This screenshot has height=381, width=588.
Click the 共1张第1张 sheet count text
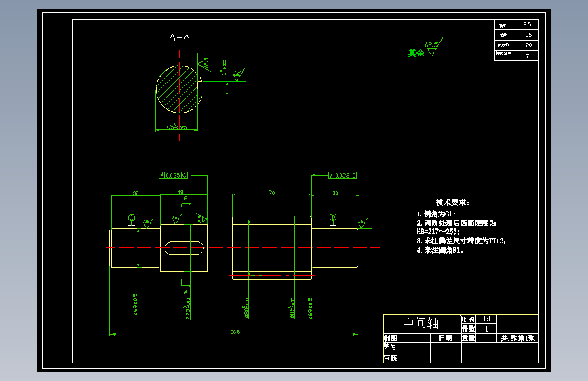[518, 338]
